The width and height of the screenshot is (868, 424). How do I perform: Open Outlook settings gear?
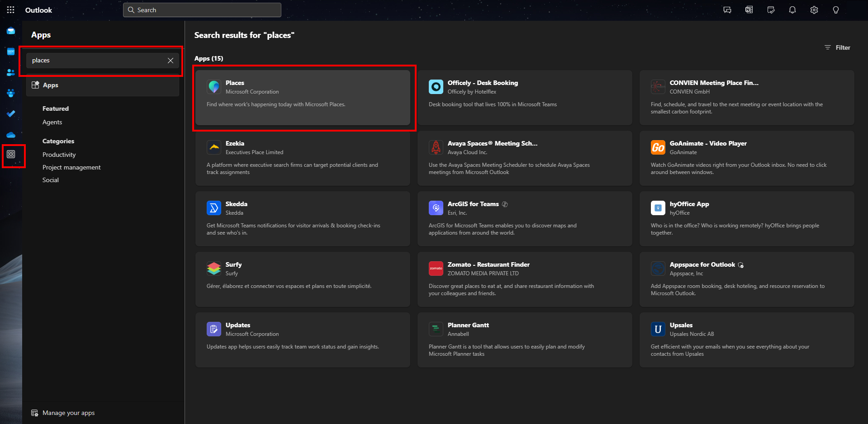(x=814, y=10)
